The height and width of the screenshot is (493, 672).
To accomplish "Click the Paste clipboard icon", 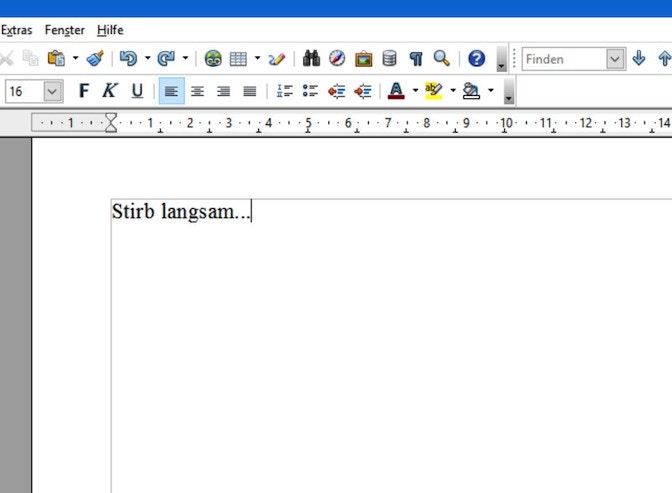I will point(56,58).
